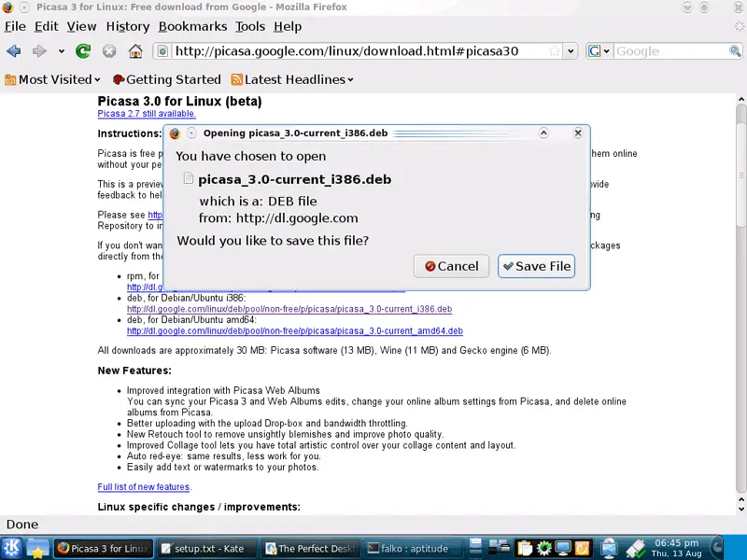Image resolution: width=747 pixels, height=560 pixels.
Task: Switch to the 'Picasa 3 for Linux' taskbar entry
Action: (104, 549)
